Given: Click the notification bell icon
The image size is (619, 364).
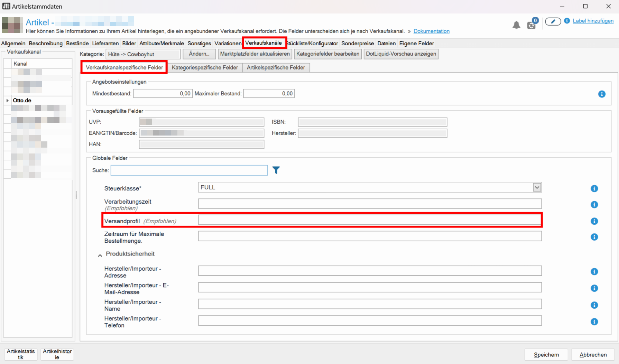Looking at the screenshot, I should [516, 25].
